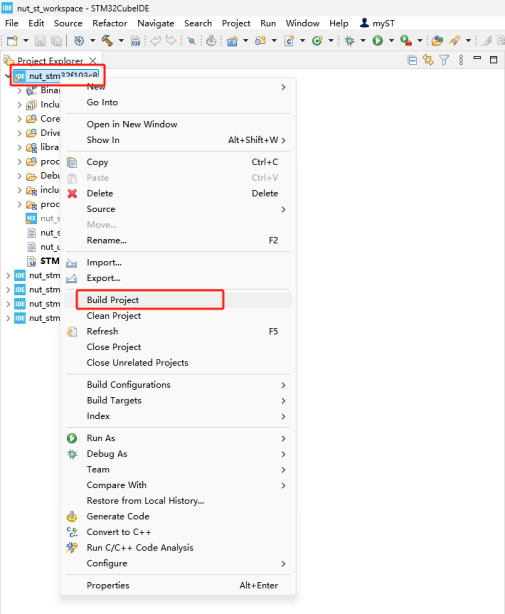Expand the Core folder node
Image resolution: width=505 pixels, height=614 pixels.
[19, 119]
